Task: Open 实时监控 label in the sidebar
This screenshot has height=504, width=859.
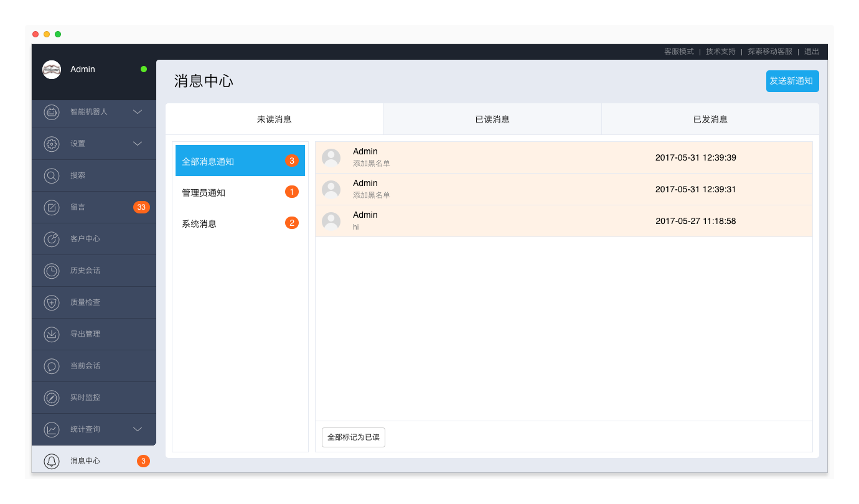Action: pyautogui.click(x=85, y=398)
